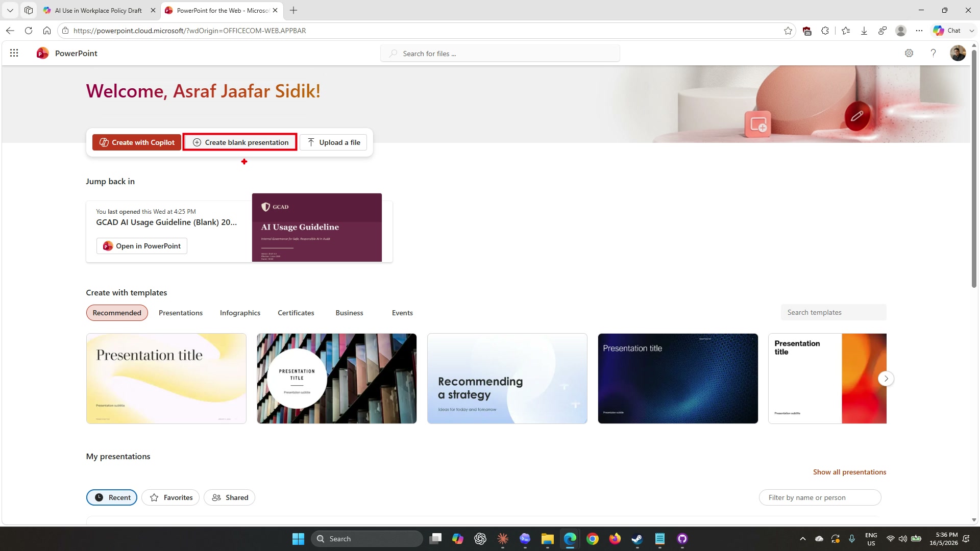Open the Windows Start menu
This screenshot has width=980, height=551.
(298, 539)
